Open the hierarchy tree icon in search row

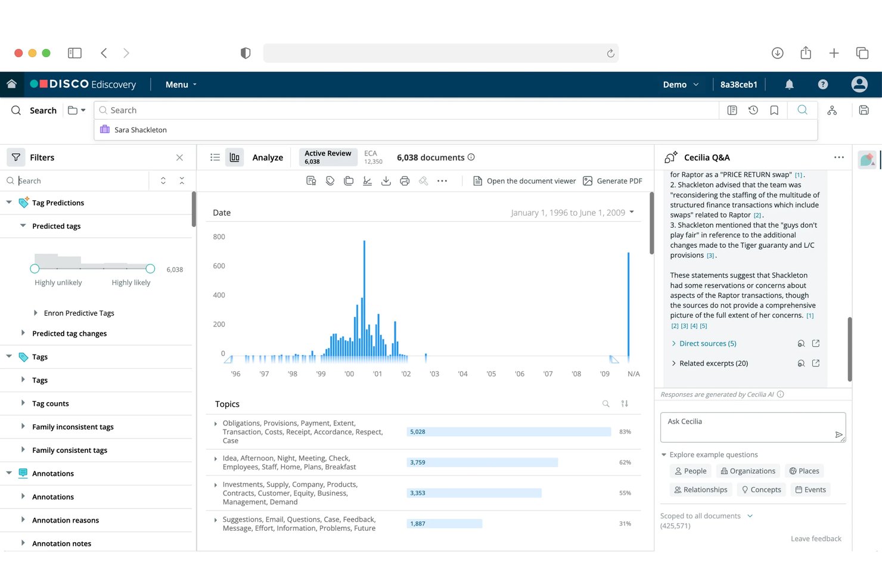click(x=832, y=110)
